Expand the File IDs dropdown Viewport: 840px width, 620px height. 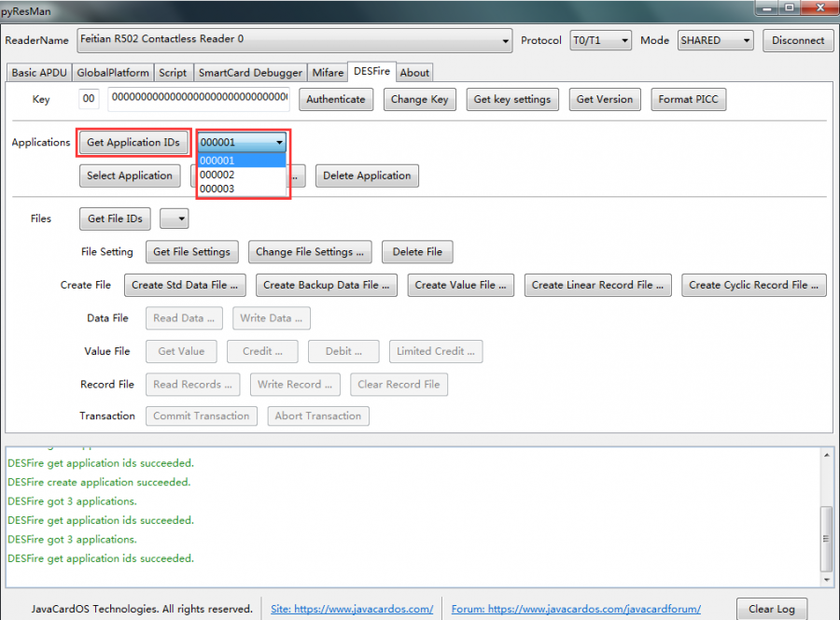click(175, 218)
